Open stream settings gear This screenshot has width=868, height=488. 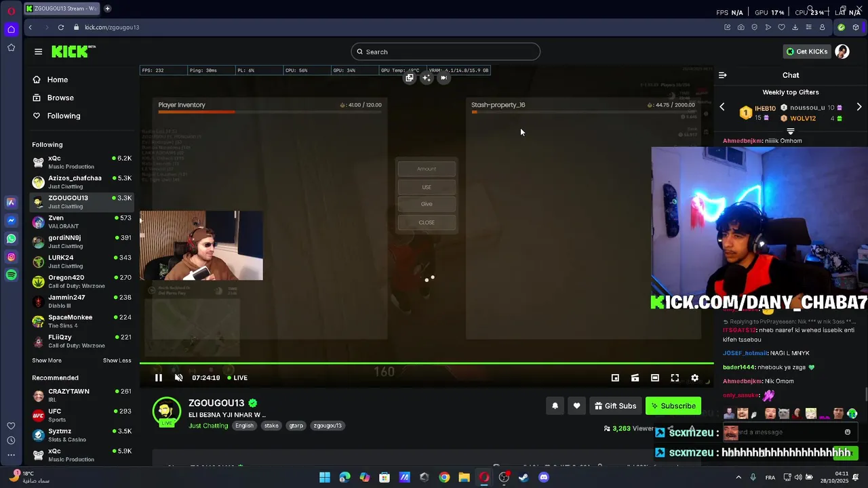[694, 378]
